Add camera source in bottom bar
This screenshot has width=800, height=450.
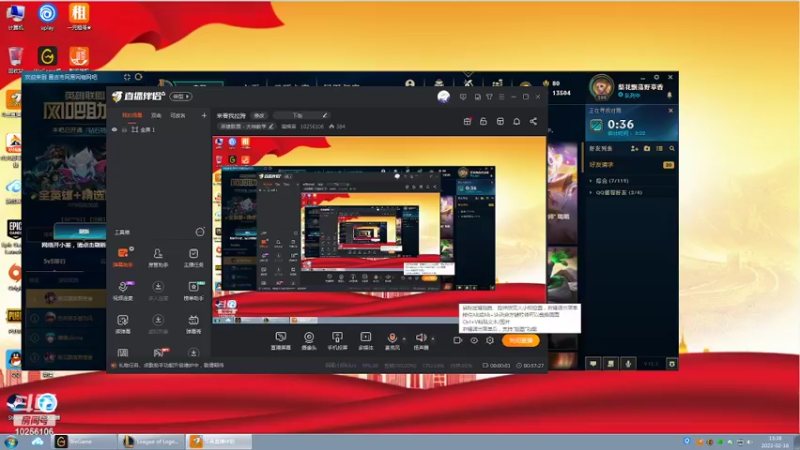coord(309,341)
